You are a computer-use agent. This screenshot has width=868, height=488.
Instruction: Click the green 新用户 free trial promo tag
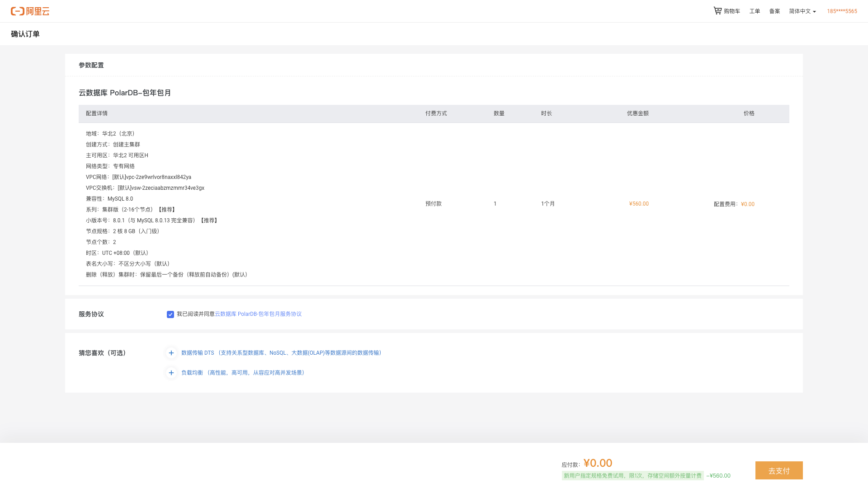pos(632,476)
